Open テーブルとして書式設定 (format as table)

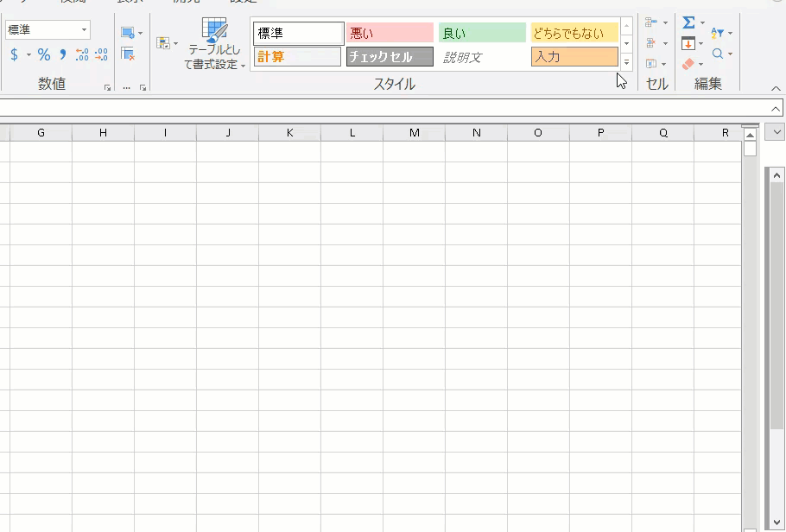click(214, 44)
